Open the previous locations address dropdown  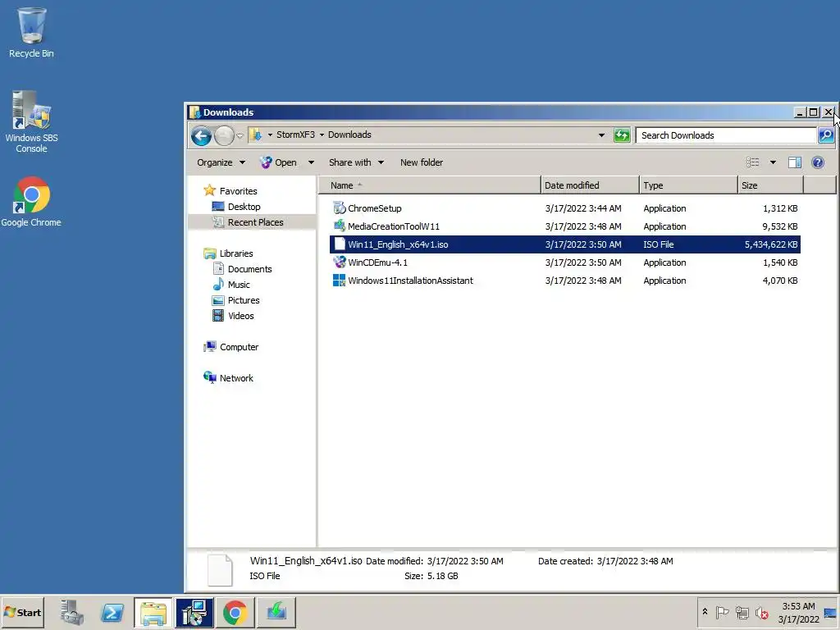click(x=601, y=135)
